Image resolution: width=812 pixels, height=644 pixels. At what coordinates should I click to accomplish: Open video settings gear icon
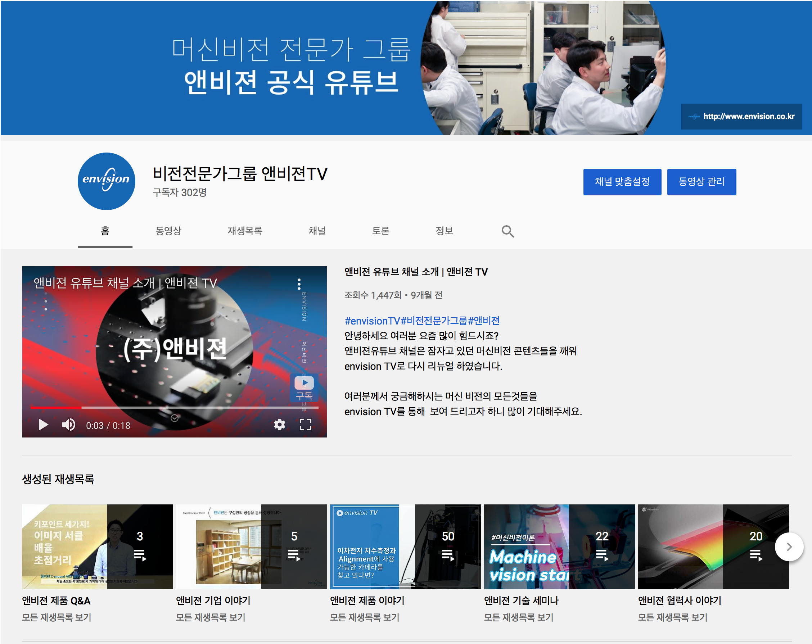click(x=279, y=425)
